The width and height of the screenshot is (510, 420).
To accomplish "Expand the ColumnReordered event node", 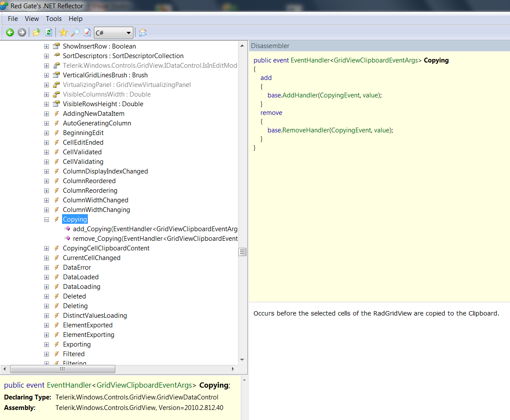I will [x=46, y=181].
